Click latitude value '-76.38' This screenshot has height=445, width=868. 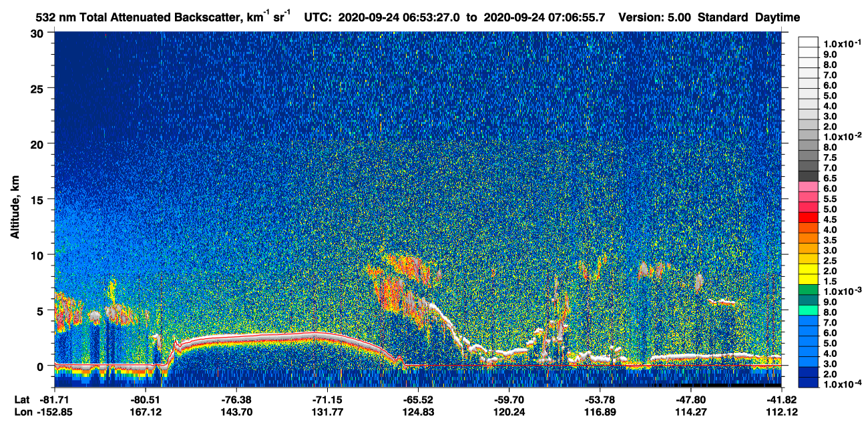click(x=236, y=399)
